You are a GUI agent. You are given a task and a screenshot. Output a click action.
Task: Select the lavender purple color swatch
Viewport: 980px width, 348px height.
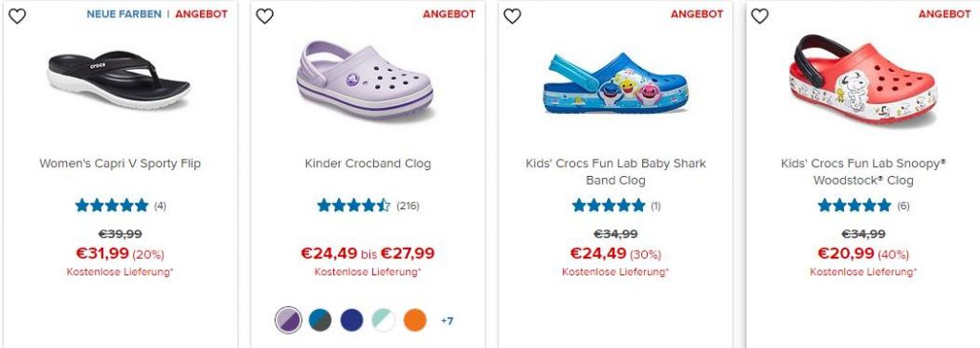pos(288,320)
